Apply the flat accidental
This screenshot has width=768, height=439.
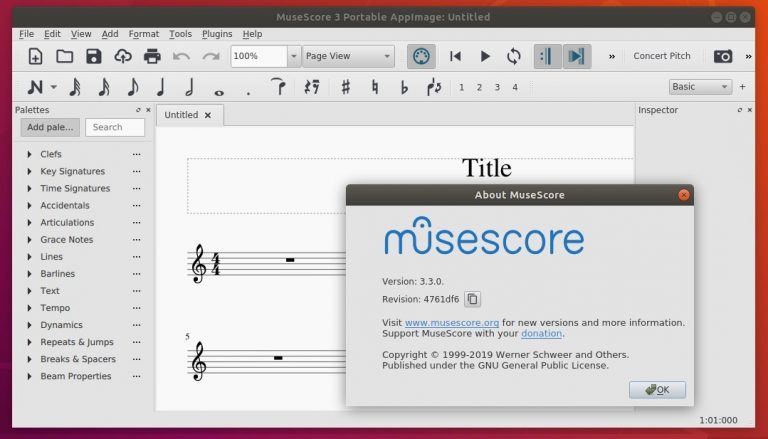[404, 87]
